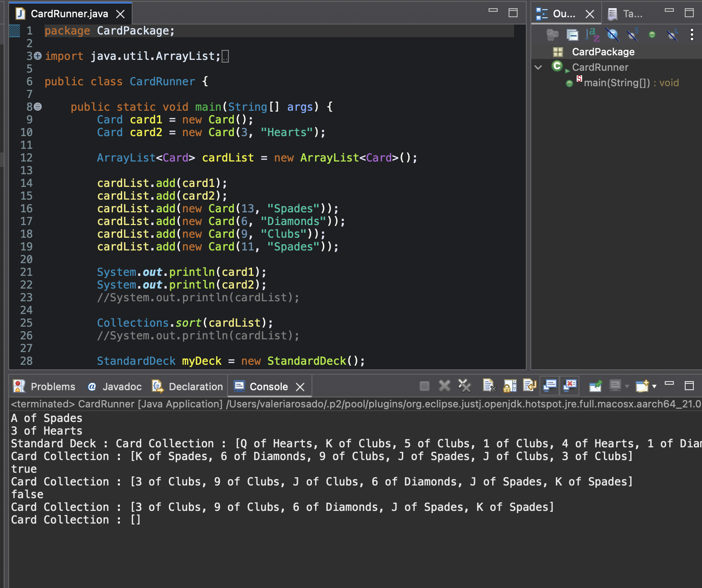The height and width of the screenshot is (588, 702).
Task: Toggle Hide Static Members in Outline
Action: pyautogui.click(x=632, y=34)
